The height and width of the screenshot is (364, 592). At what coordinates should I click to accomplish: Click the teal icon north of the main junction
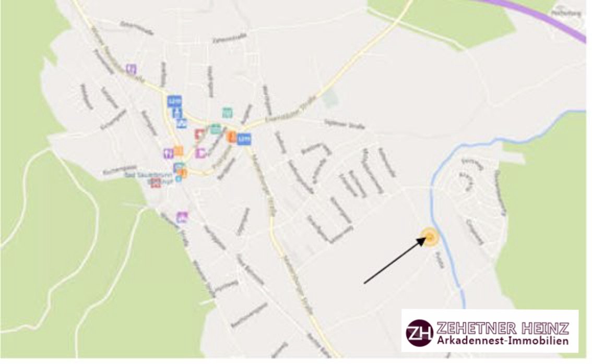point(227,113)
